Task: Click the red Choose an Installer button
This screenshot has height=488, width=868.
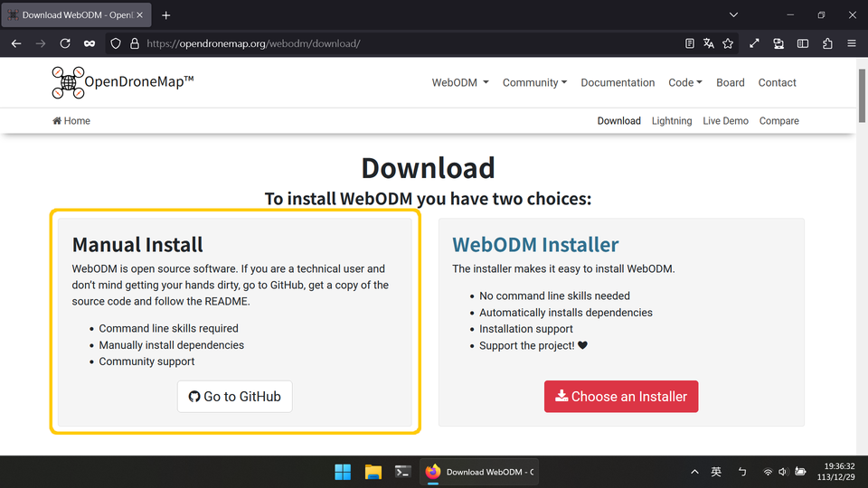Action: pos(621,396)
